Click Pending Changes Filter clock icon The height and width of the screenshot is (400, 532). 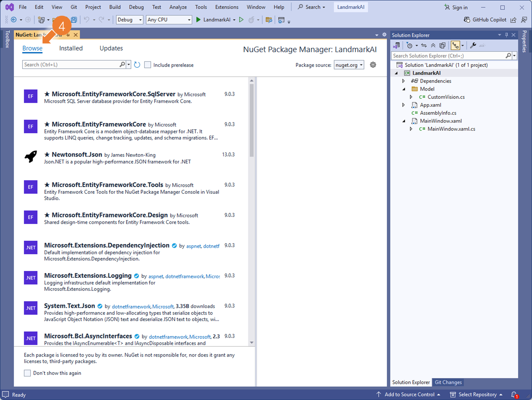click(410, 45)
